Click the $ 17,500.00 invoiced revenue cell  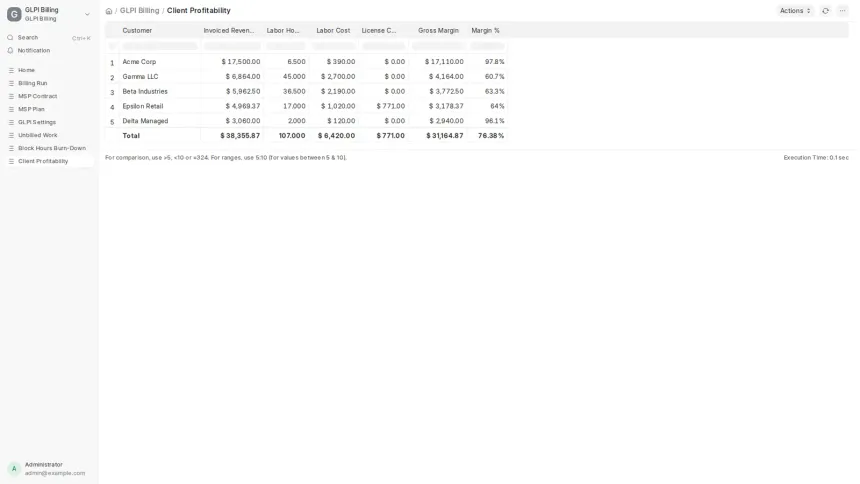pyautogui.click(x=232, y=62)
